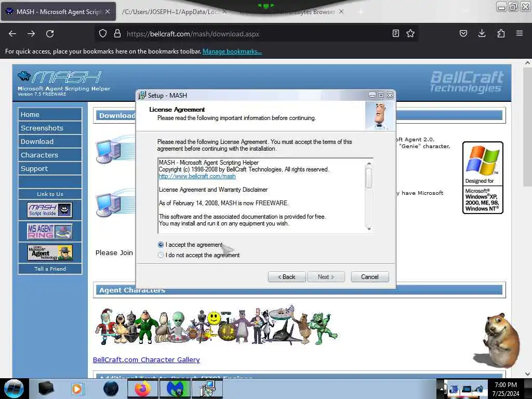532x399 pixels.
Task: Open the extensions puzzle icon
Action: (501, 33)
